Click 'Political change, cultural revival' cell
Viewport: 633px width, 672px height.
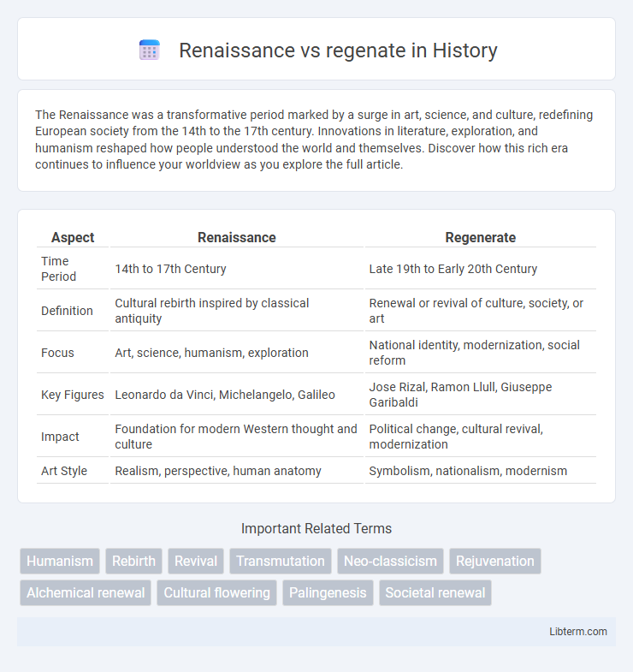pyautogui.click(x=481, y=437)
